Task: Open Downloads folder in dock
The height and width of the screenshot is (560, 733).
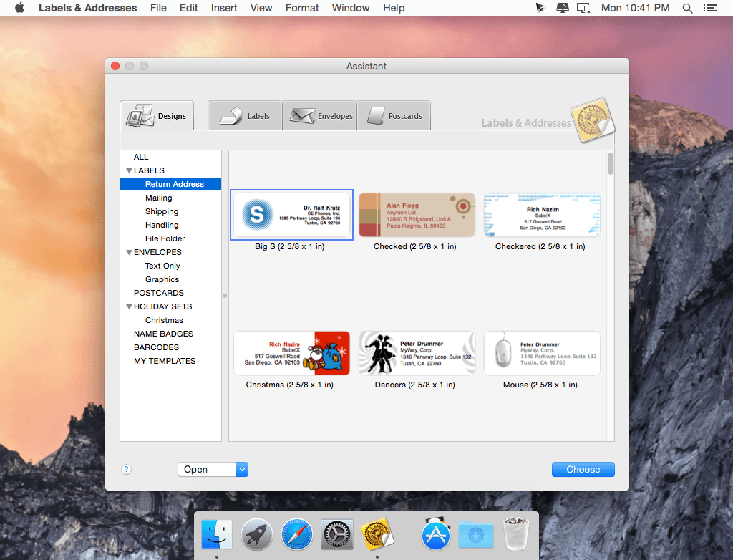Action: click(x=476, y=535)
